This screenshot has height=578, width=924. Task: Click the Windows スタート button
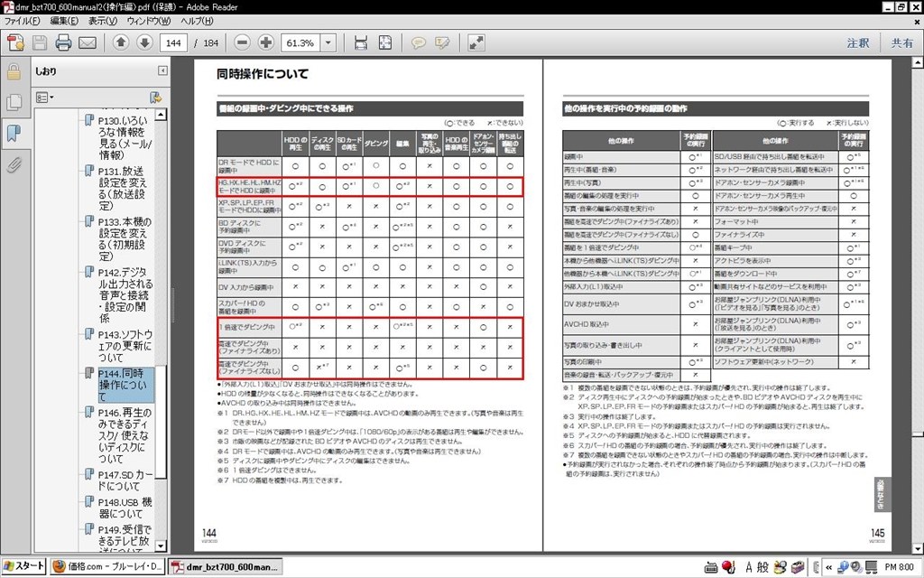point(23,566)
